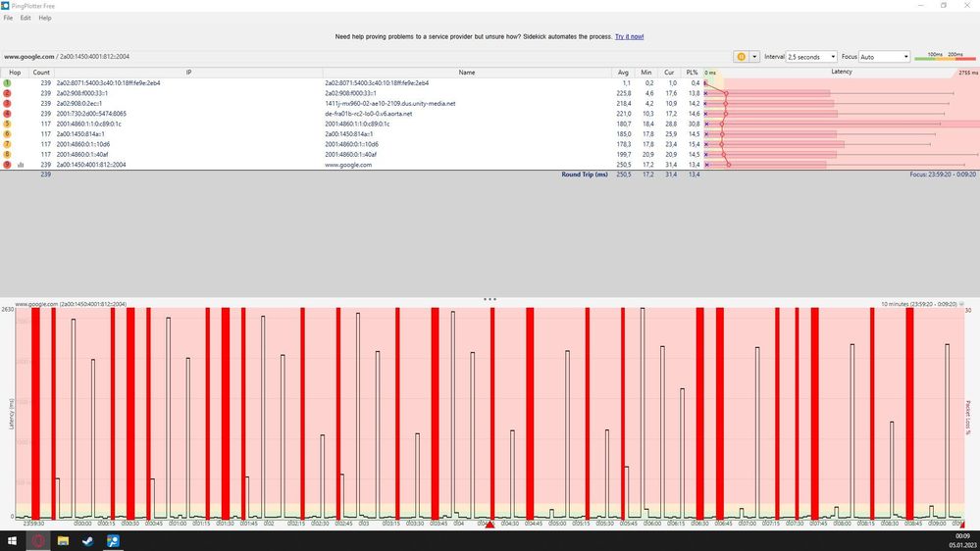The image size is (980, 551).
Task: Open the File menu
Action: pos(8,18)
